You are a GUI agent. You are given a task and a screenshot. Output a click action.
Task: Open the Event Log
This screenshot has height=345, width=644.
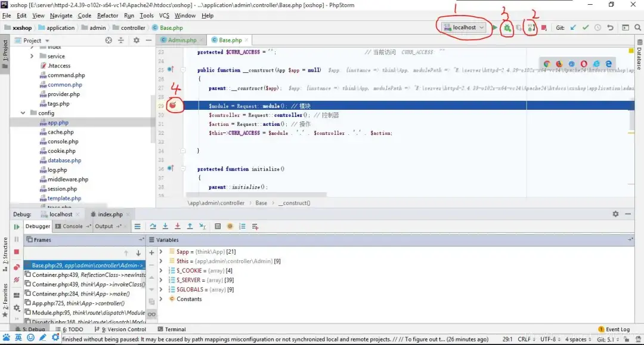(x=614, y=329)
